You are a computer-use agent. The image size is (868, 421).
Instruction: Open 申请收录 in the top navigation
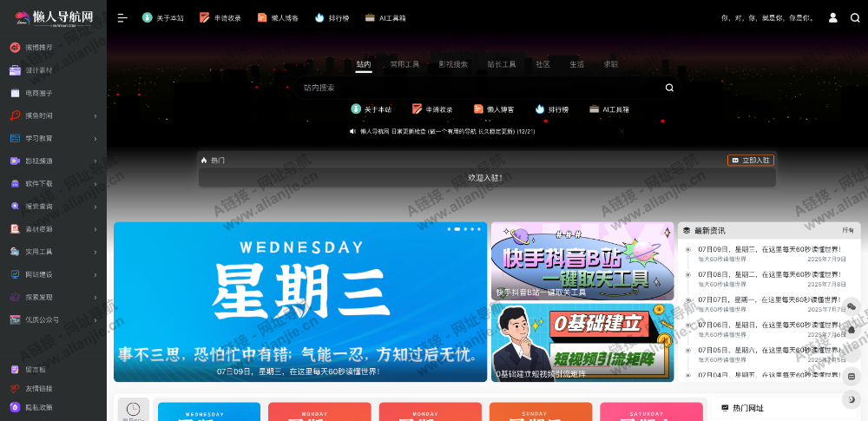[x=220, y=17]
